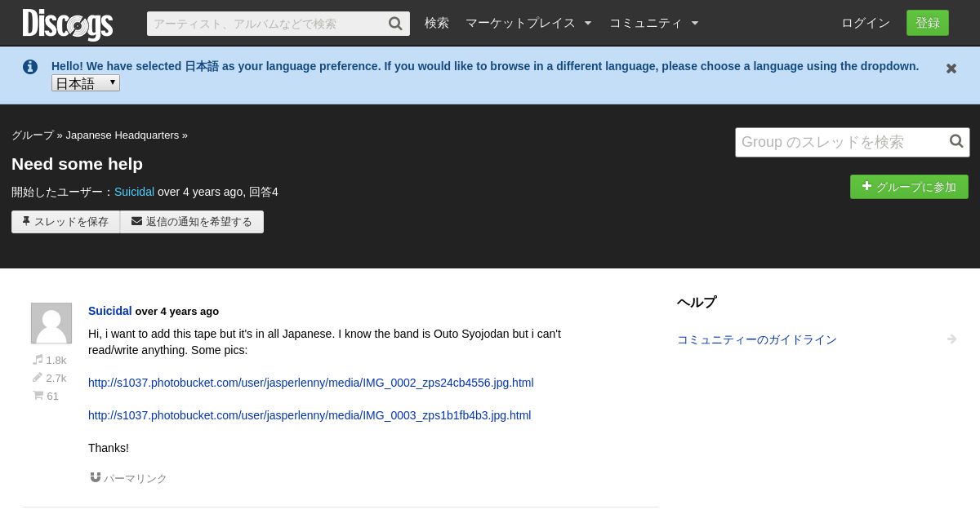
Task: Click the cart icon showing 61
Action: 38,396
